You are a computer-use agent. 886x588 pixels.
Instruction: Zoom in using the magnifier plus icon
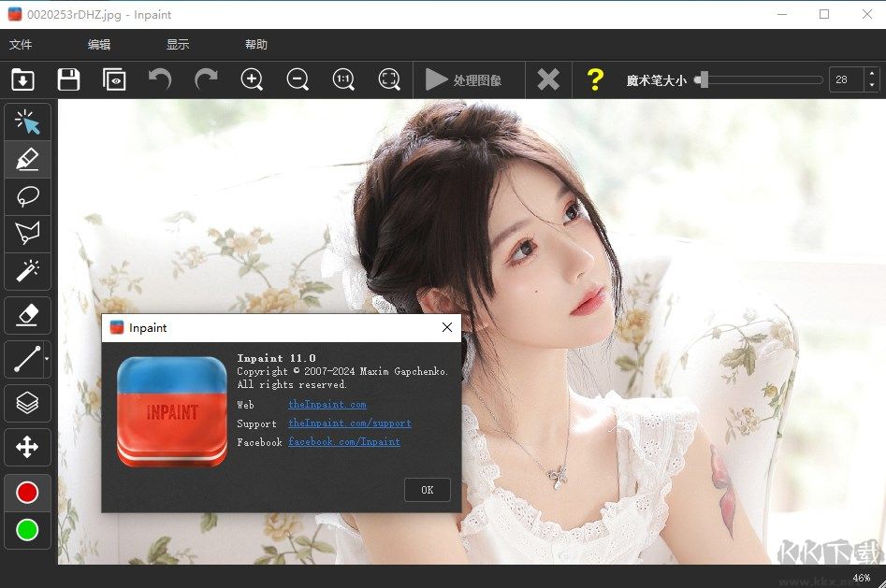pos(251,79)
